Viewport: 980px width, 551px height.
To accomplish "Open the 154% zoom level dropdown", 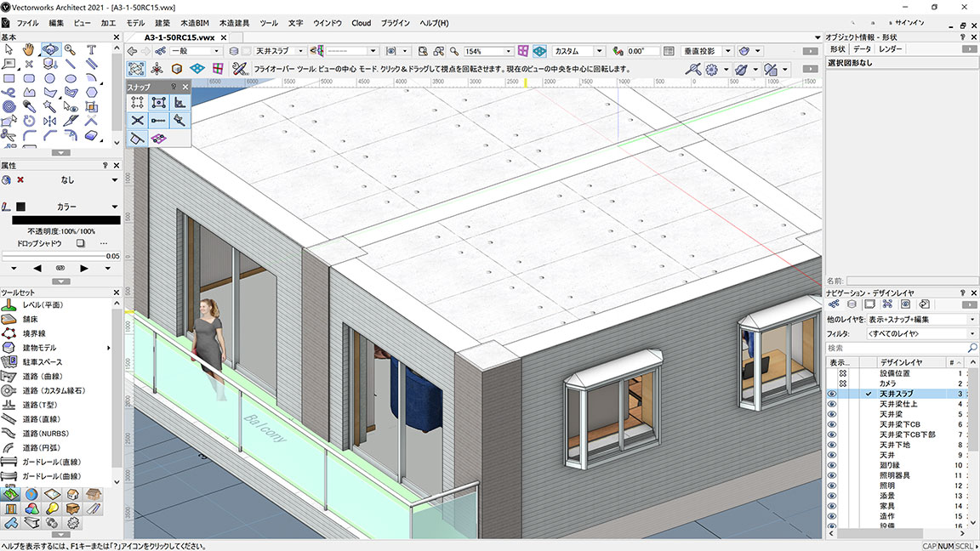I will (x=507, y=50).
